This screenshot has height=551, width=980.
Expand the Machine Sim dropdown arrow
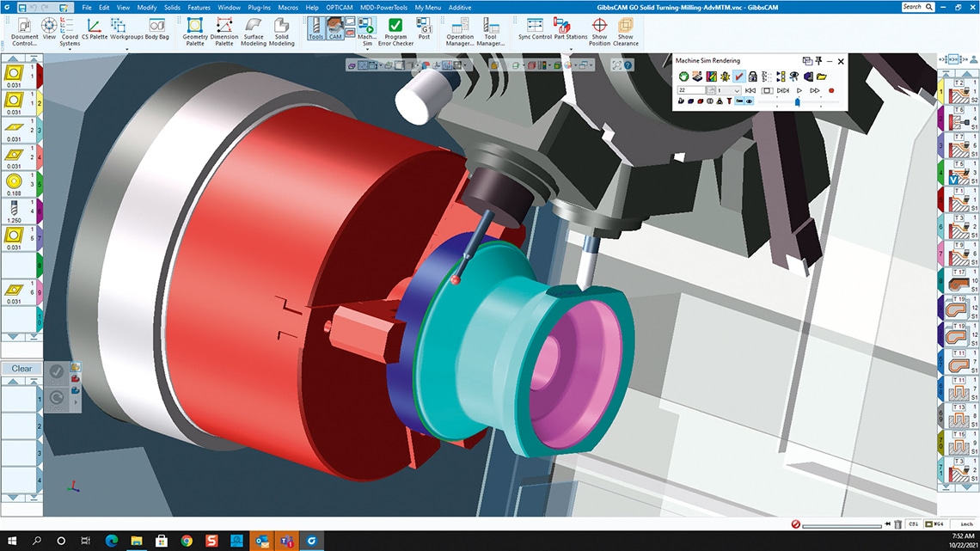[x=367, y=49]
